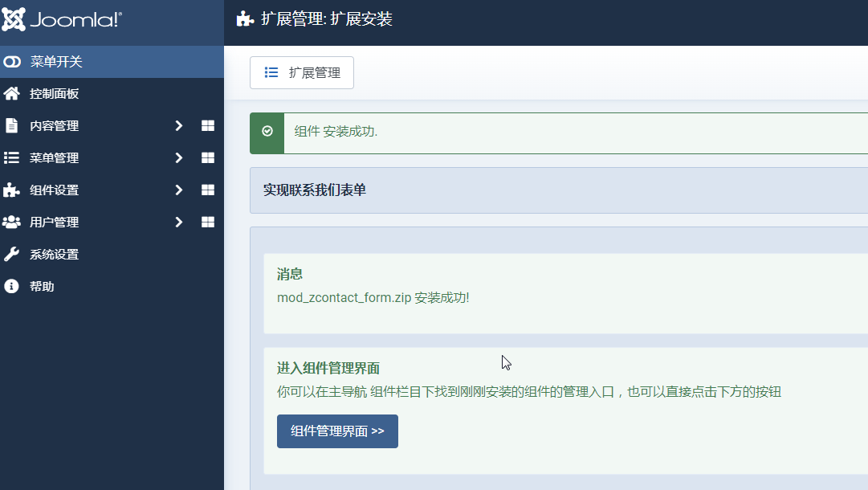Click the list icon in 扩展管理 button
Screen dimensions: 868x490
pyautogui.click(x=271, y=72)
